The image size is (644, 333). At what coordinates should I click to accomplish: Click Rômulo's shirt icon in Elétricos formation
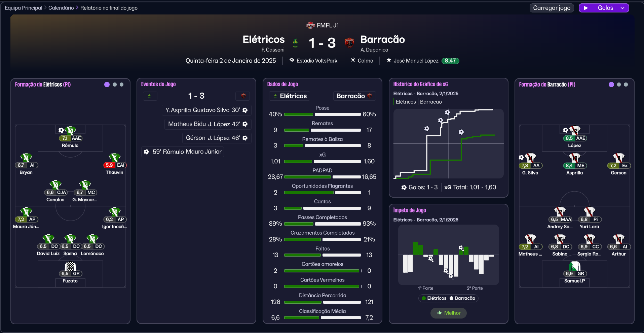(71, 130)
